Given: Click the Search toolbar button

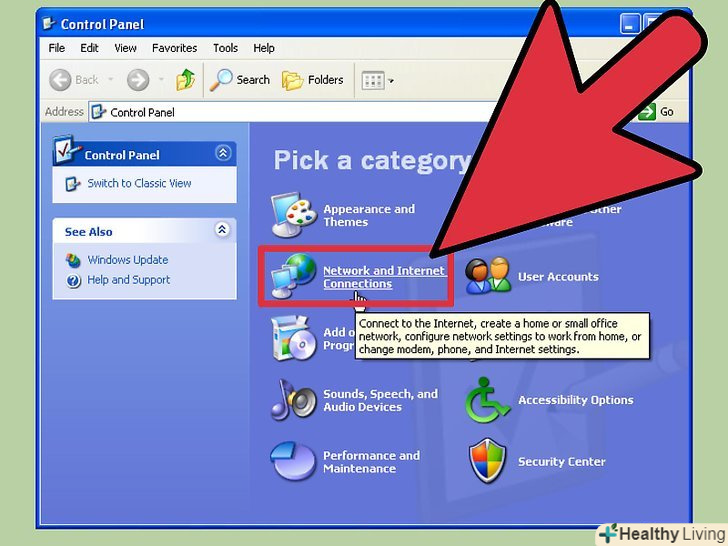Looking at the screenshot, I should point(240,80).
